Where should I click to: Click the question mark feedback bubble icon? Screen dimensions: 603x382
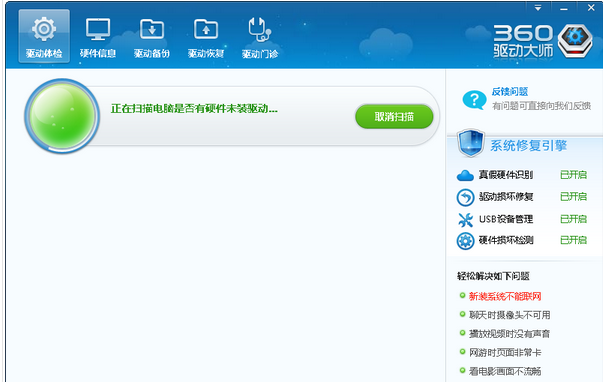474,100
